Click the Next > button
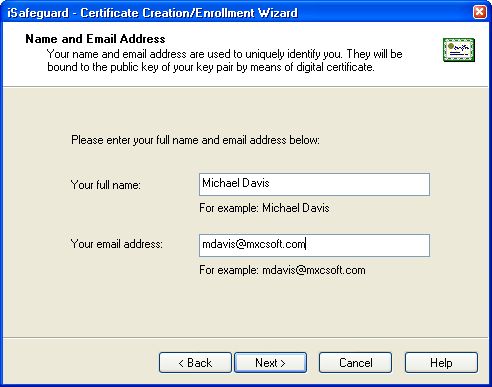The width and height of the screenshot is (492, 387). [x=270, y=363]
